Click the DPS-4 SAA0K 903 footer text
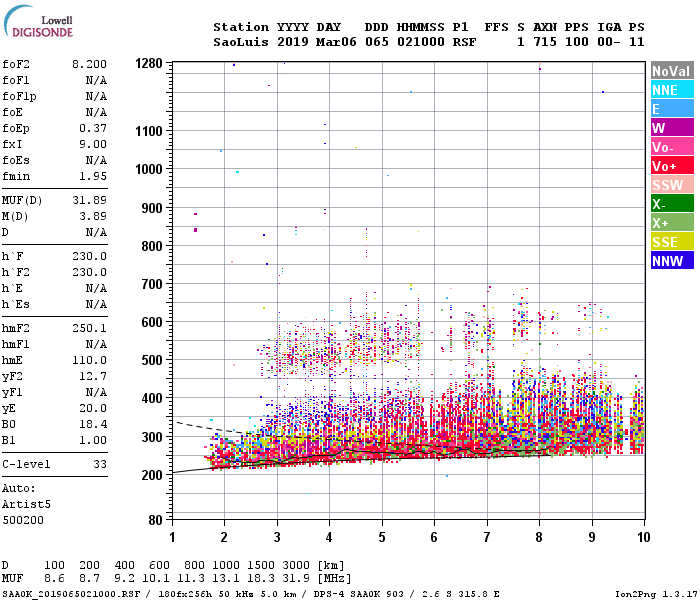Screen dimensions: 700x600 click(x=358, y=594)
